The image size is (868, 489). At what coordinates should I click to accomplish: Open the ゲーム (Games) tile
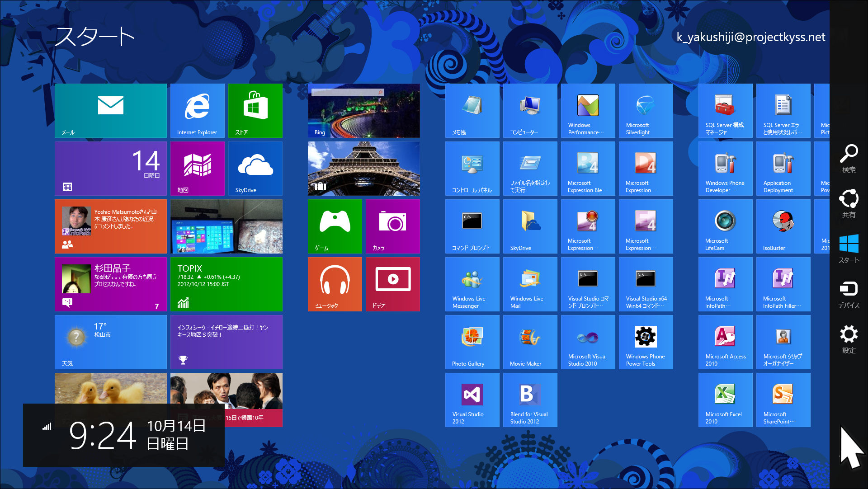coord(335,226)
